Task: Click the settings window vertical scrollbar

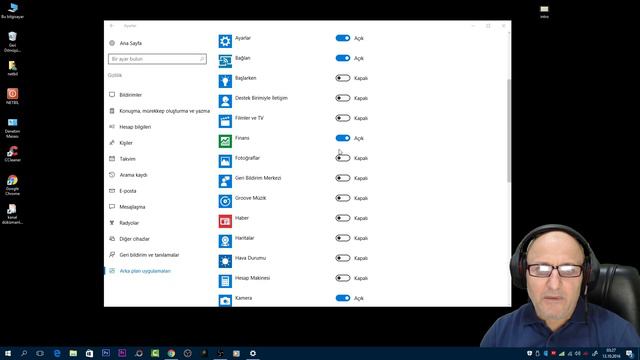Action: pyautogui.click(x=509, y=131)
